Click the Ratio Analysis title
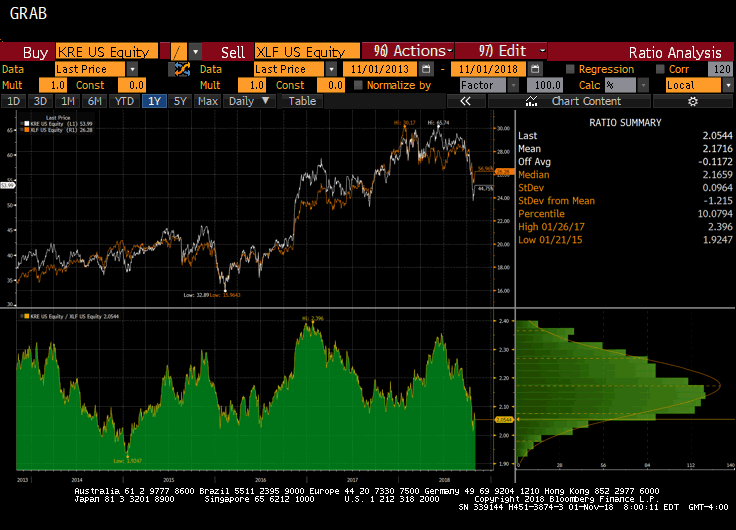Image resolution: width=736 pixels, height=530 pixels. pos(675,52)
